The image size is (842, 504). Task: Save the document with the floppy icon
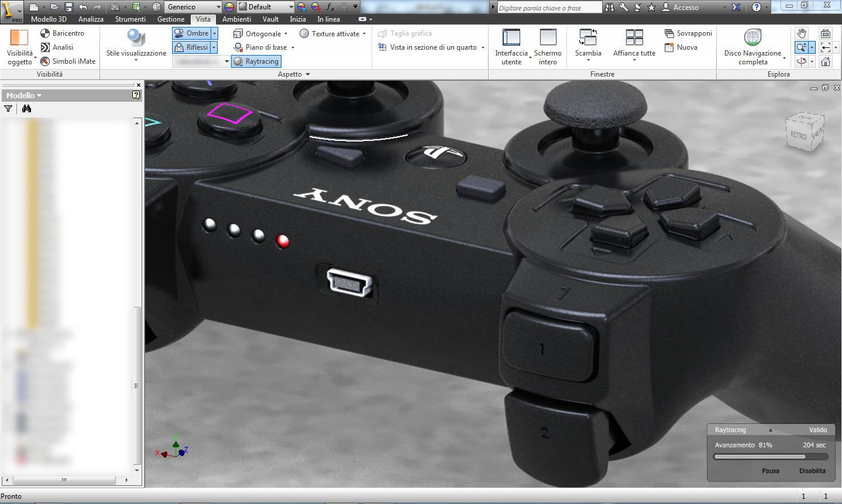68,7
